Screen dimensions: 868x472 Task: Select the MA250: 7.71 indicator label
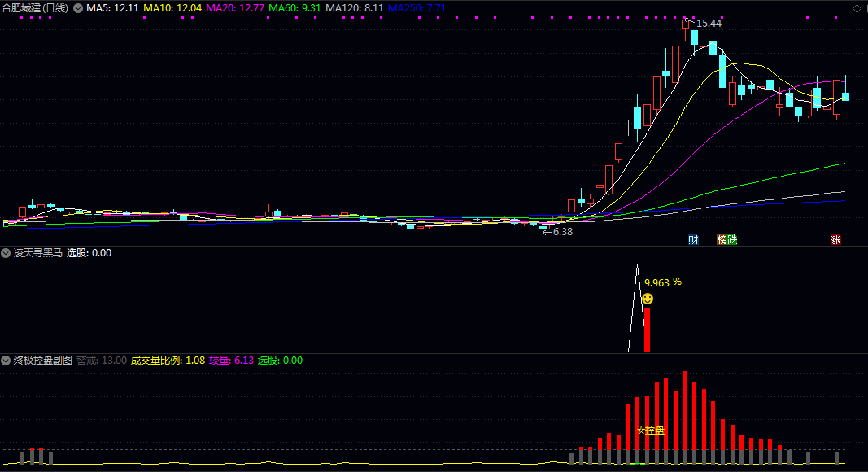[x=417, y=8]
